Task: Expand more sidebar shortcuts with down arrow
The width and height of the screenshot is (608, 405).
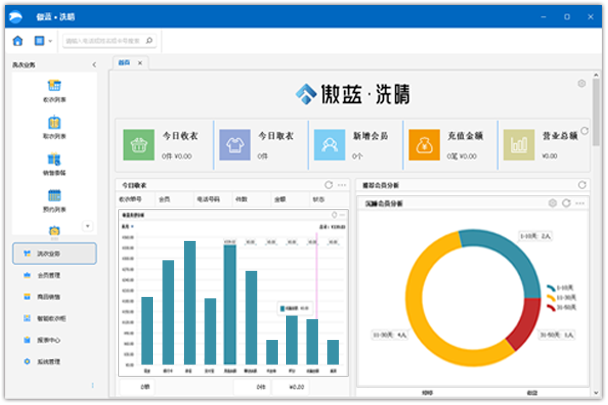Action: (x=88, y=226)
